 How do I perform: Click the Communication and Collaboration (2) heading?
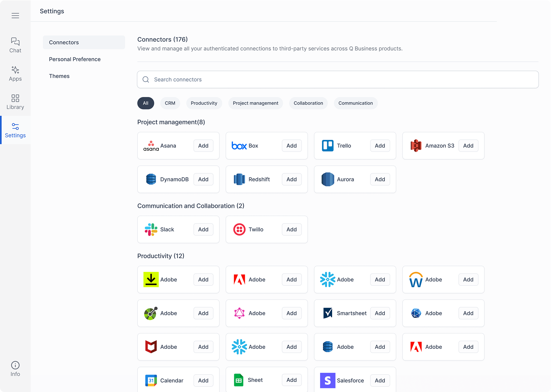[191, 206]
